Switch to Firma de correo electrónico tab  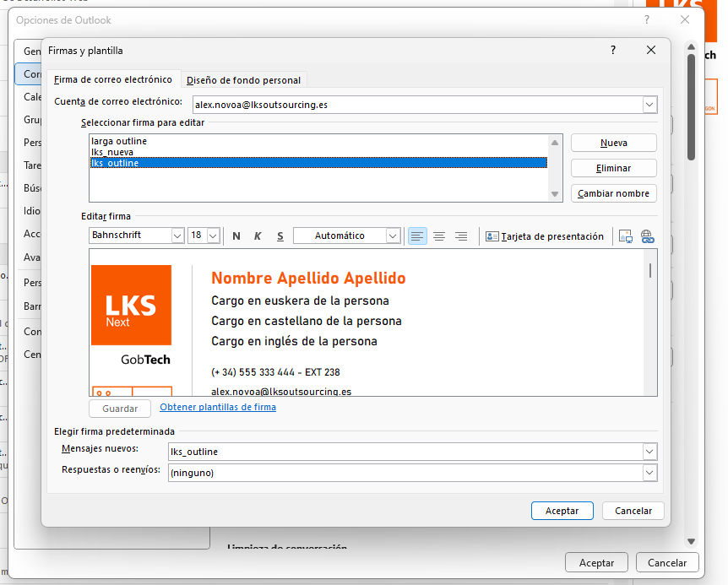tap(113, 79)
